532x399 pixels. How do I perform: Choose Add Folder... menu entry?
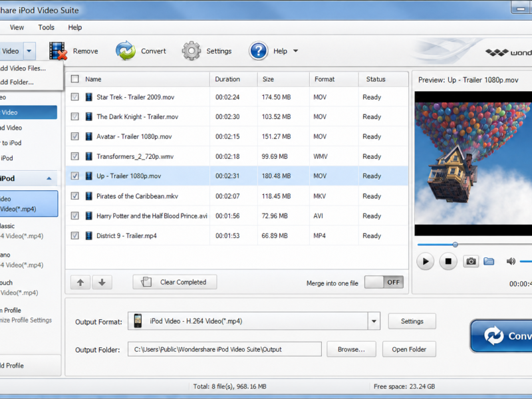click(x=17, y=82)
